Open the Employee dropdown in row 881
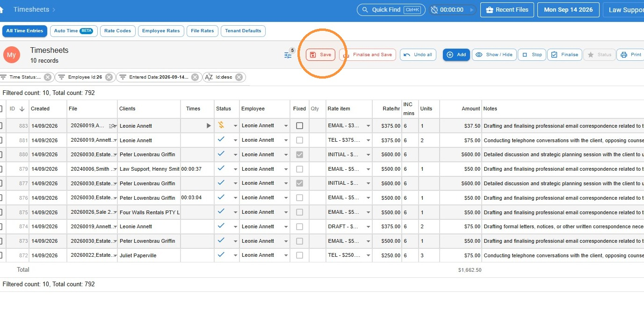This screenshot has width=644, height=312. tap(286, 140)
